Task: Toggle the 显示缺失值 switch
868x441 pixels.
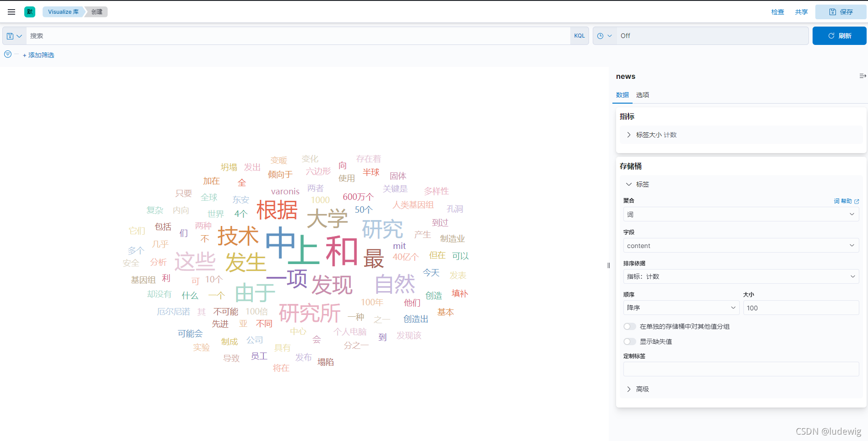Action: point(630,342)
